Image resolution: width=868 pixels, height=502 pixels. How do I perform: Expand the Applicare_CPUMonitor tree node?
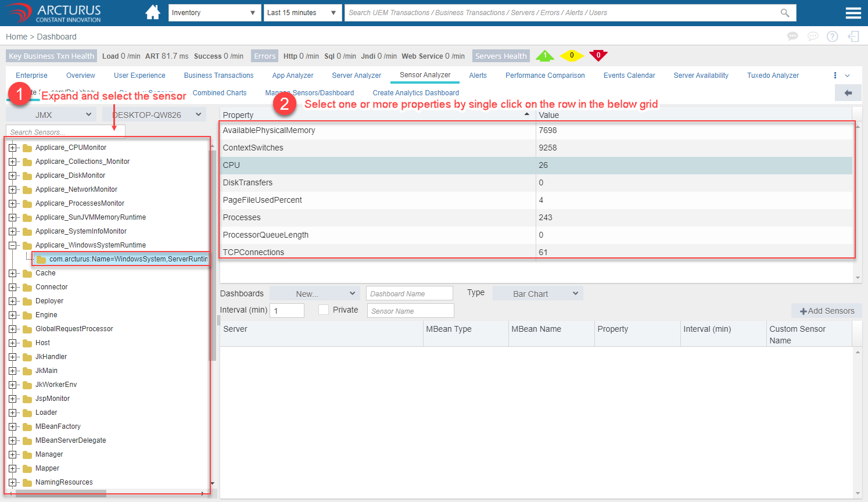point(12,148)
